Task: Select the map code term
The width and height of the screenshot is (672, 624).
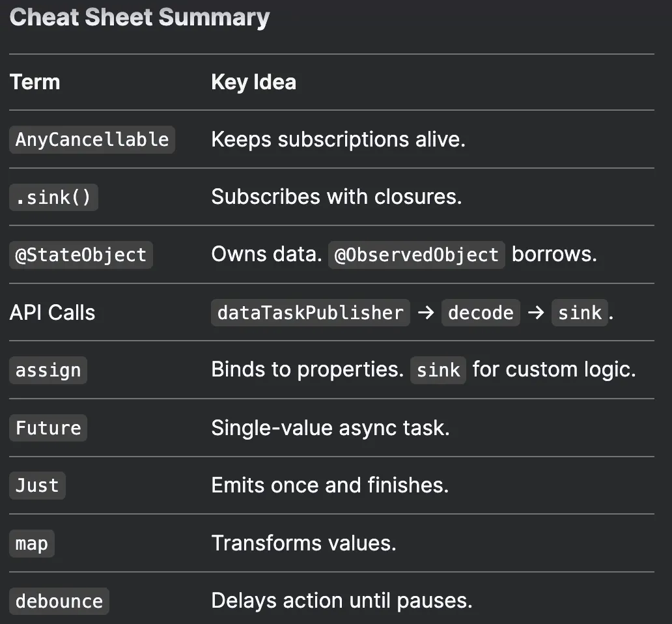Action: (x=32, y=543)
